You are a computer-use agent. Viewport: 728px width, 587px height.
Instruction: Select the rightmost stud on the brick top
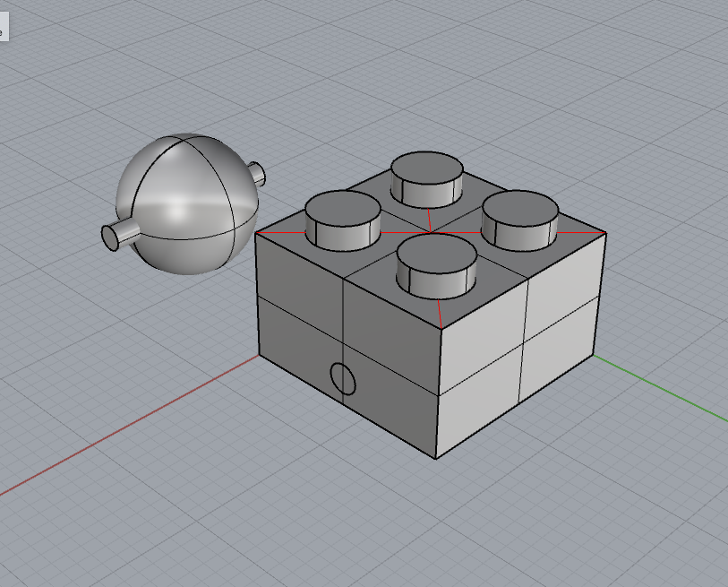tap(520, 220)
